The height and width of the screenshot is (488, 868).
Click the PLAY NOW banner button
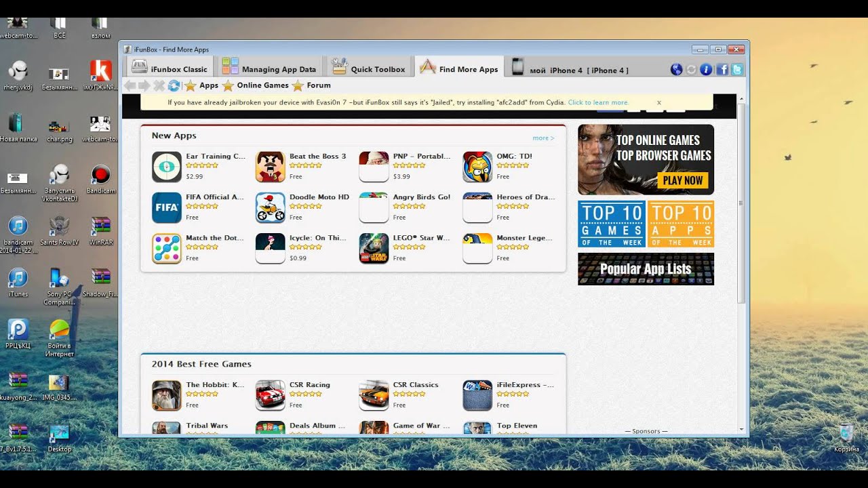pyautogui.click(x=682, y=180)
